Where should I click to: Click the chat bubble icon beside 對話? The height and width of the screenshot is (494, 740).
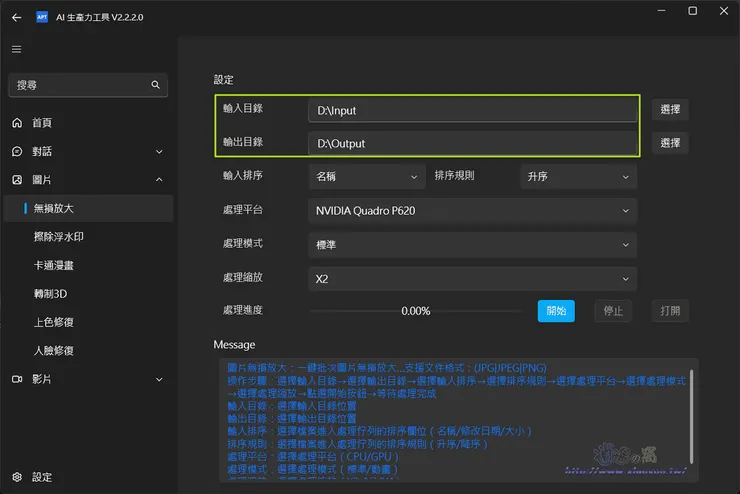pos(17,151)
